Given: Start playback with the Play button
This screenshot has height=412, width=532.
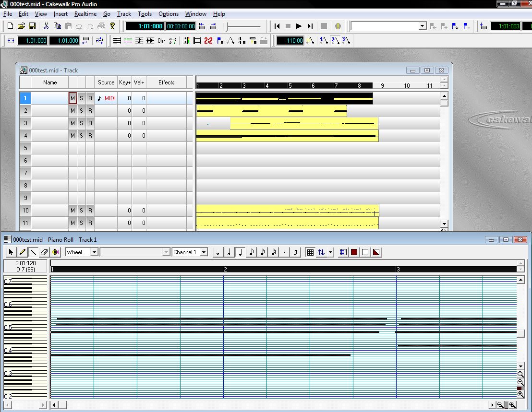Looking at the screenshot, I should click(299, 26).
